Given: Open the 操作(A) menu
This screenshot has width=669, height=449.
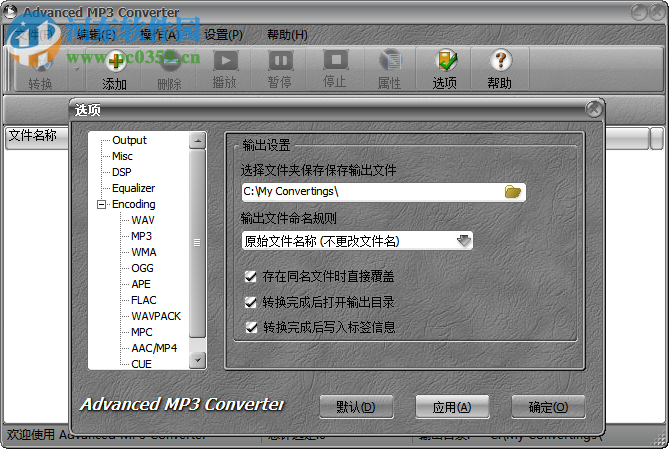Looking at the screenshot, I should [x=160, y=35].
